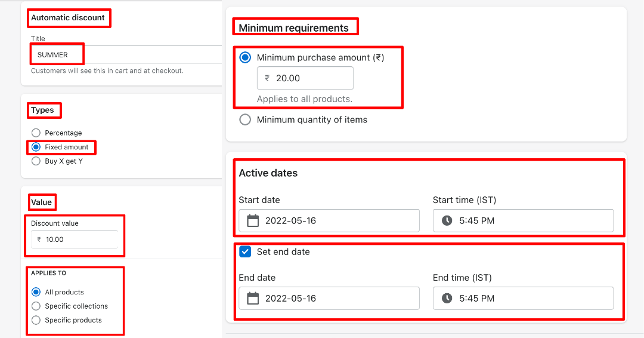Click the calendar icon in End date field
The width and height of the screenshot is (644, 338).
coord(253,299)
